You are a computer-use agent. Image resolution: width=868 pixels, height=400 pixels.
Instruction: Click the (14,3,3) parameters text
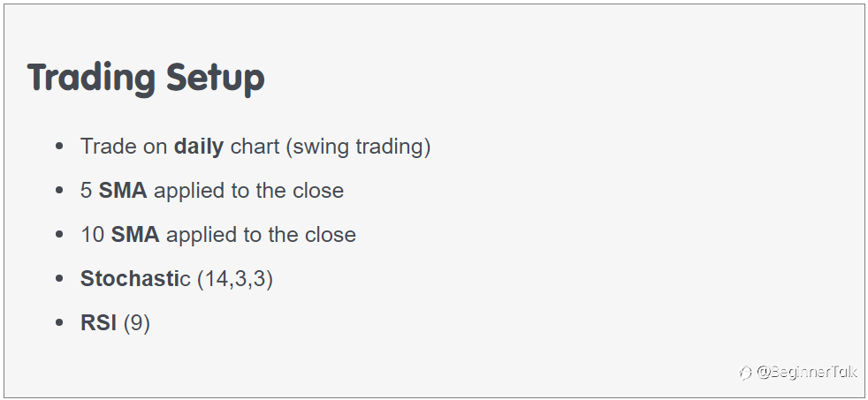coord(235,279)
